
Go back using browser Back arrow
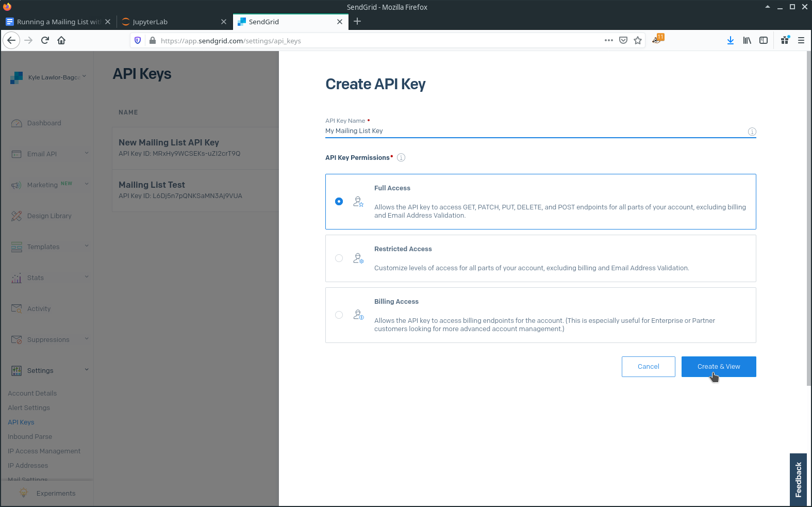[11, 40]
